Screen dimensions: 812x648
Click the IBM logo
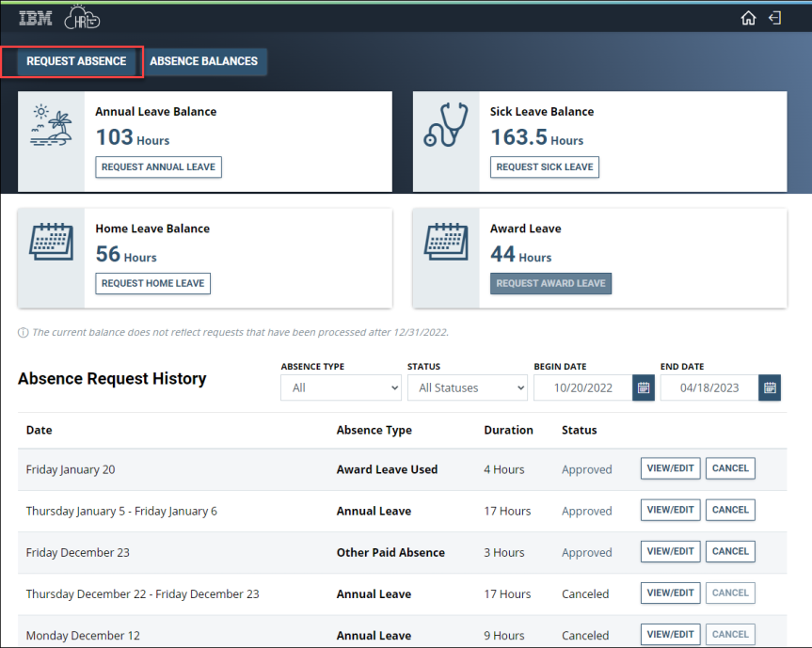pyautogui.click(x=36, y=18)
